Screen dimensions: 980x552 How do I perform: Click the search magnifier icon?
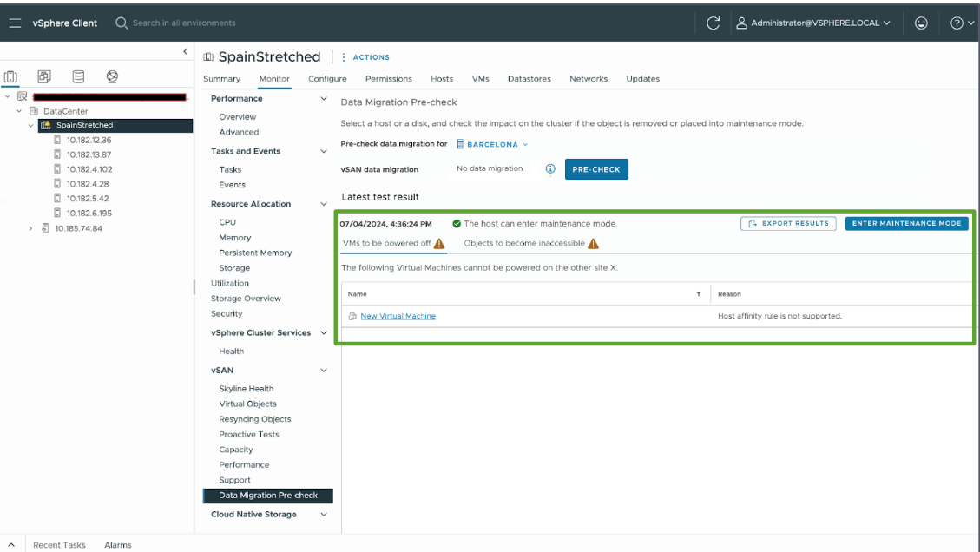pos(122,23)
